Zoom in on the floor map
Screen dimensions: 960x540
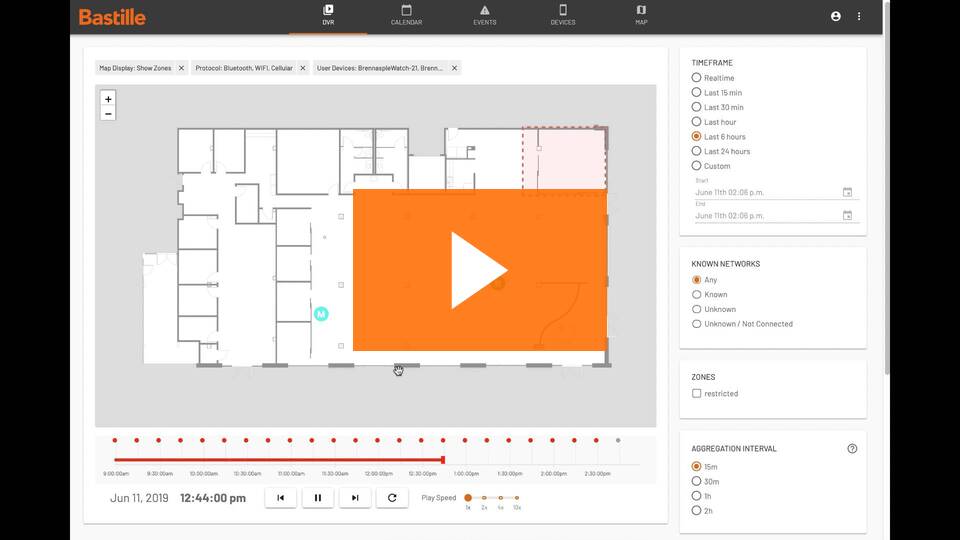coord(108,99)
